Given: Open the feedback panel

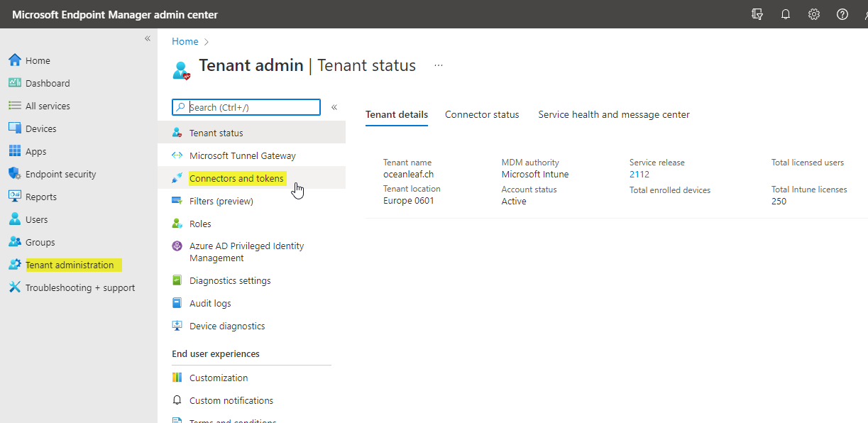Looking at the screenshot, I should (757, 14).
